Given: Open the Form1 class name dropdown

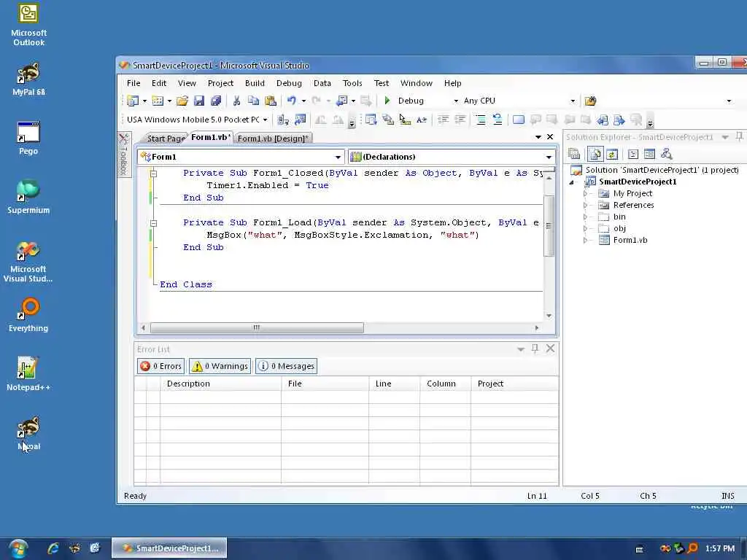Looking at the screenshot, I should pyautogui.click(x=338, y=157).
